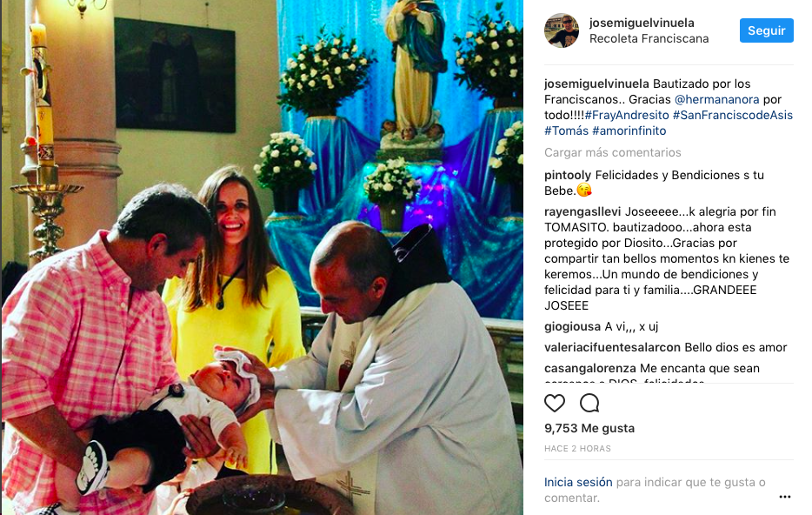Click the baptism photo
The height and width of the screenshot is (515, 812).
[x=262, y=257]
